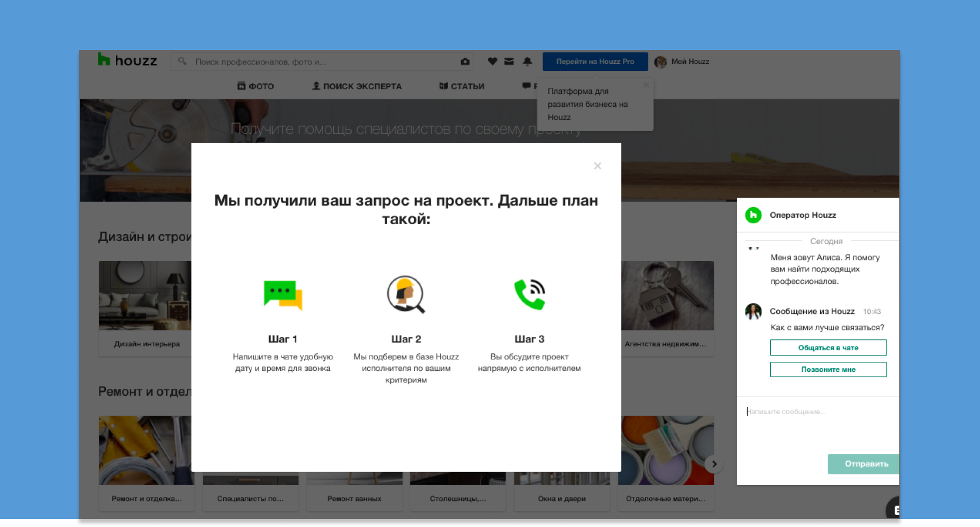Open Столешницы category label

[x=458, y=499]
